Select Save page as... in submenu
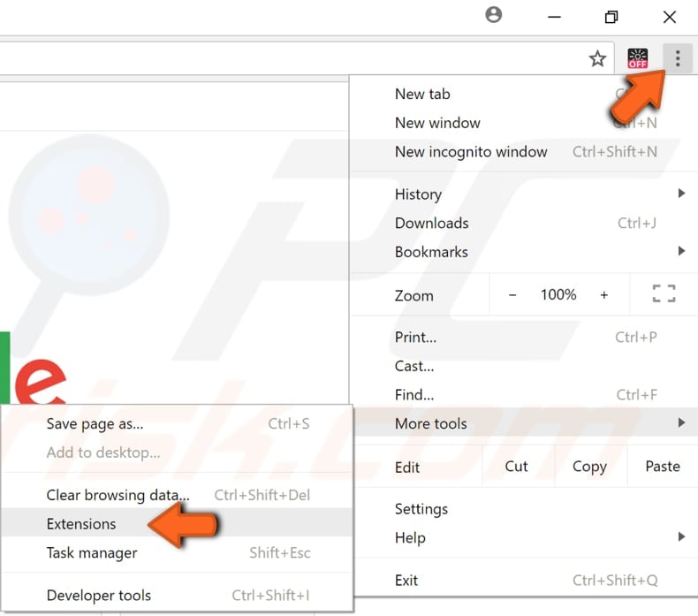698x616 pixels. click(178, 423)
